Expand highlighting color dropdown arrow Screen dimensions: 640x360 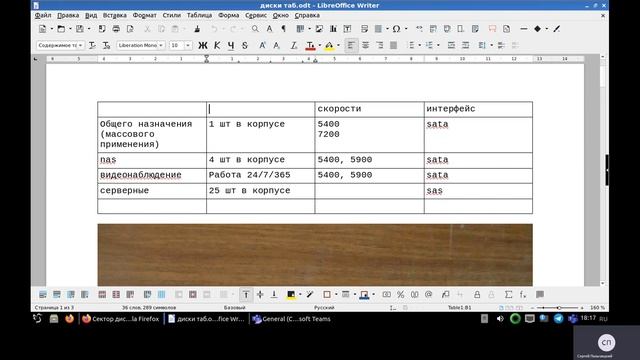[338, 45]
